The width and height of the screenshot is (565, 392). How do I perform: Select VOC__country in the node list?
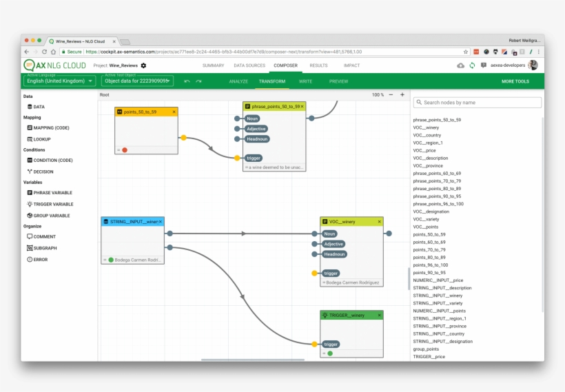(x=427, y=135)
